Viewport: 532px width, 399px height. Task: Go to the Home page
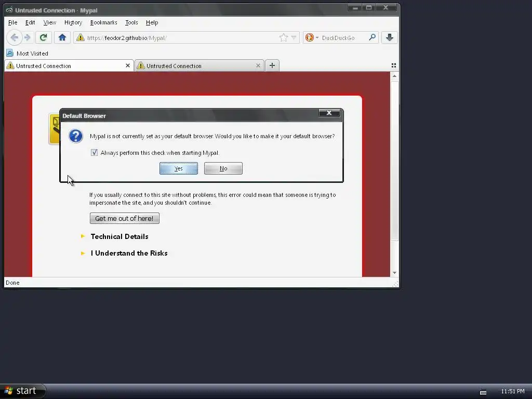click(62, 37)
